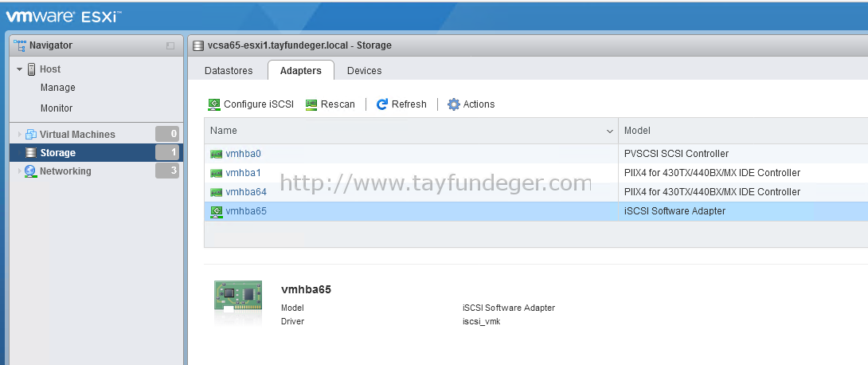Click the Configure iSCSI button
This screenshot has width=868, height=365.
coord(251,104)
